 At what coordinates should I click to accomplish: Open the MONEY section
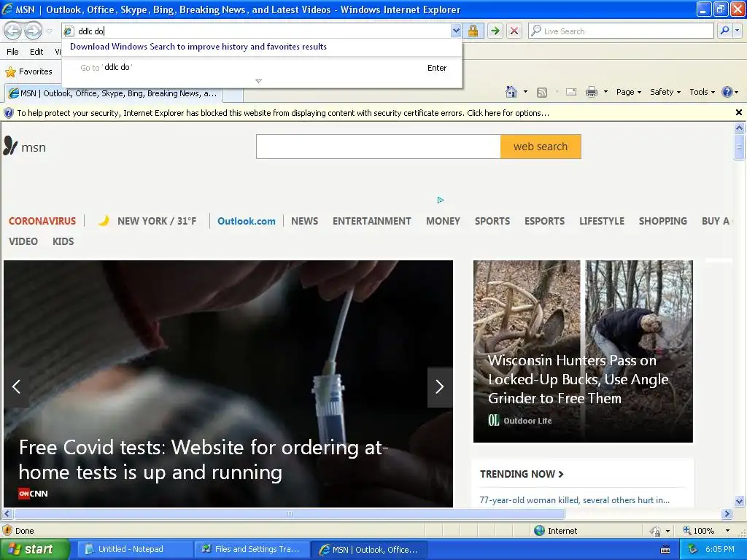pos(443,221)
